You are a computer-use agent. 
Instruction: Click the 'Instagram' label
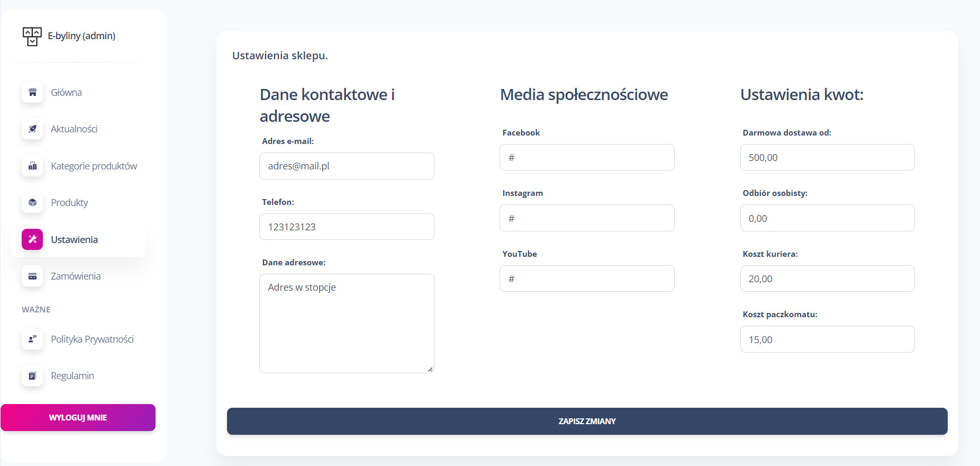point(523,193)
